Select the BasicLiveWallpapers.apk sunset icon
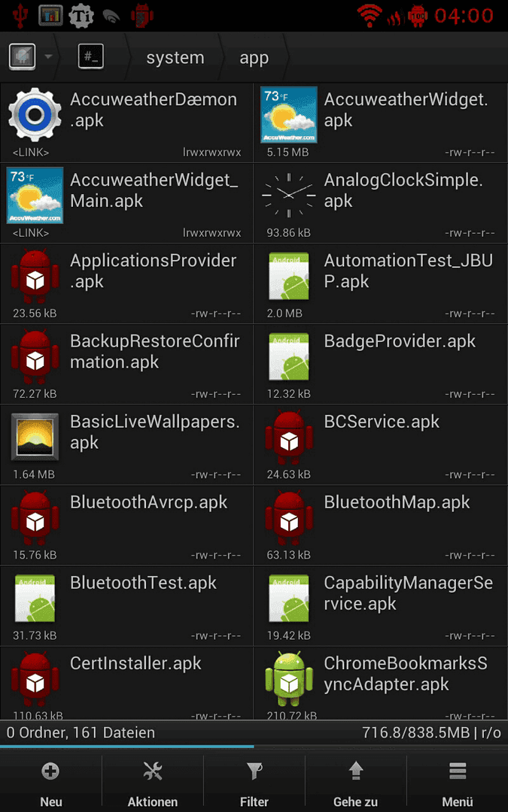The width and height of the screenshot is (508, 812). tap(35, 437)
